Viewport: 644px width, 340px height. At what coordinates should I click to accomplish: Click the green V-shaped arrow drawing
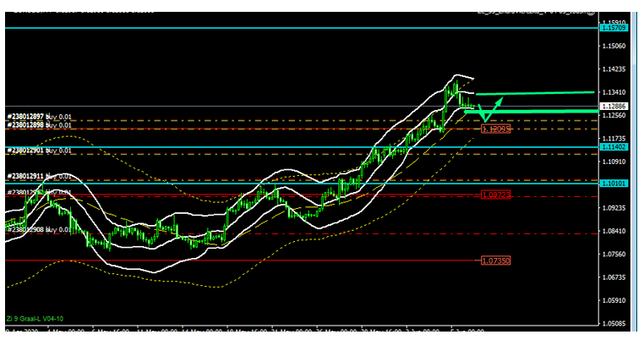(x=485, y=112)
